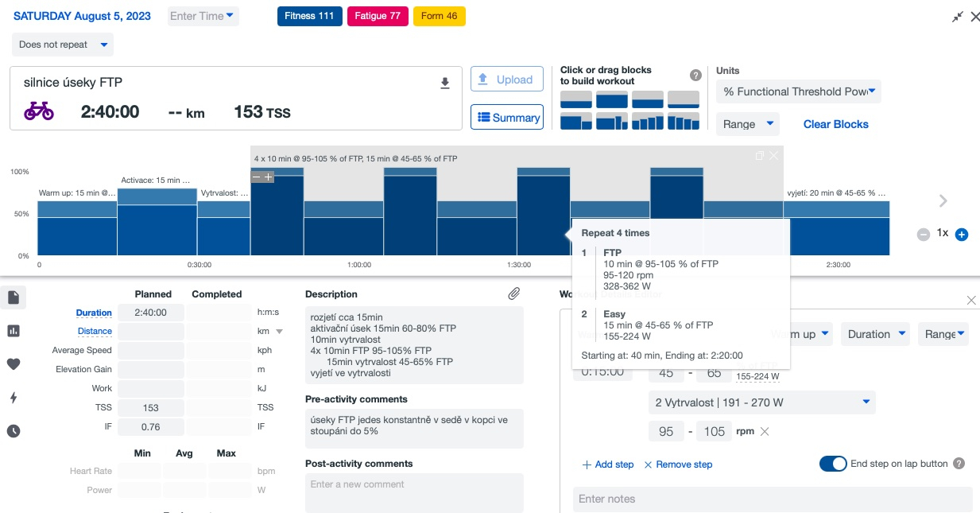The height and width of the screenshot is (513, 980).
Task: Click the attachment paperclip icon
Action: click(x=514, y=294)
